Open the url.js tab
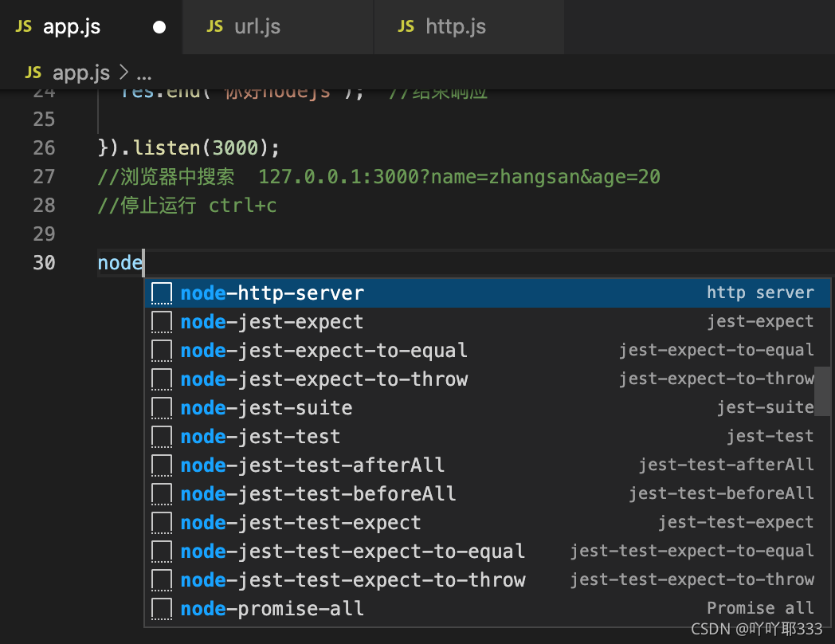 tap(278, 26)
